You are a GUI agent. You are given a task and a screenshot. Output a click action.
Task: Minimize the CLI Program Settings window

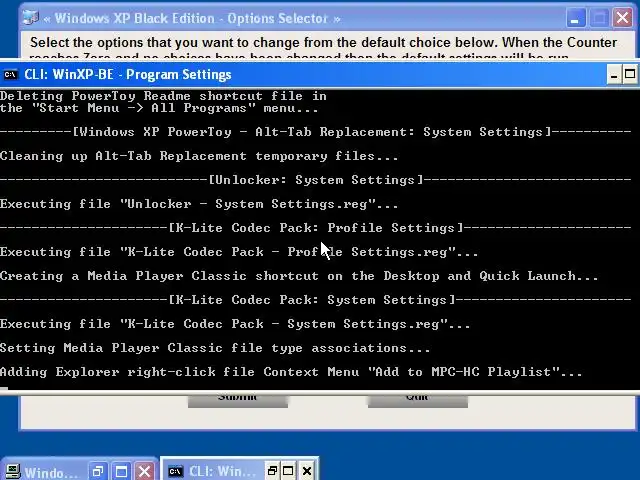613,75
